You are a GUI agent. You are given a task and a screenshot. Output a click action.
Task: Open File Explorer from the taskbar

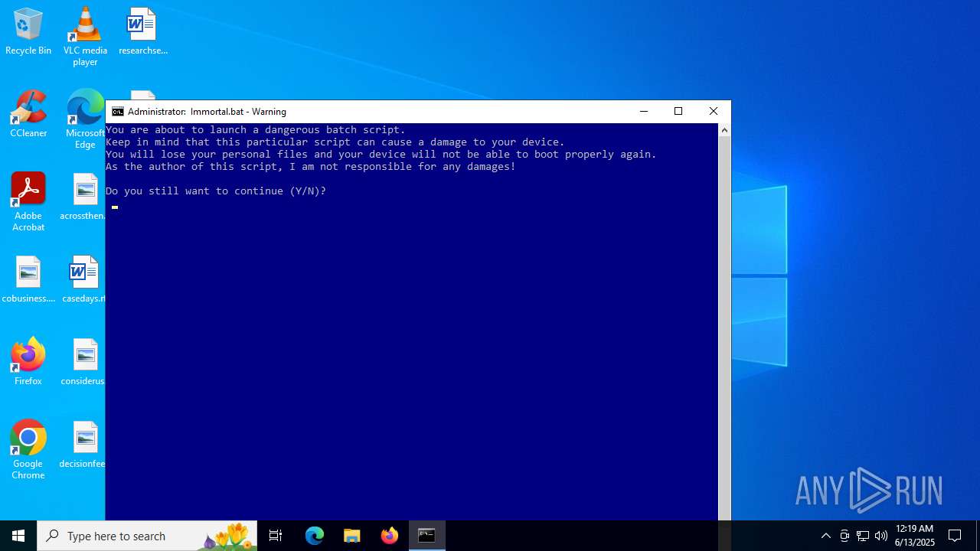[352, 536]
